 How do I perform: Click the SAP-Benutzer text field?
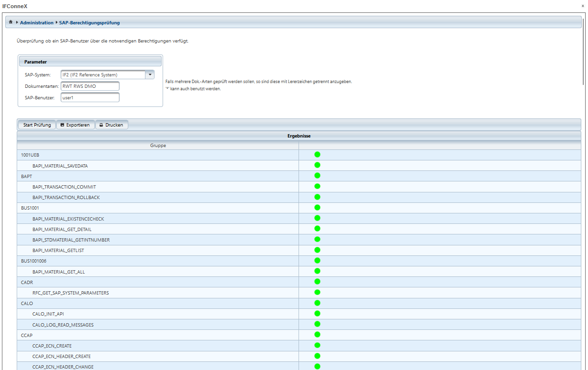pos(90,97)
